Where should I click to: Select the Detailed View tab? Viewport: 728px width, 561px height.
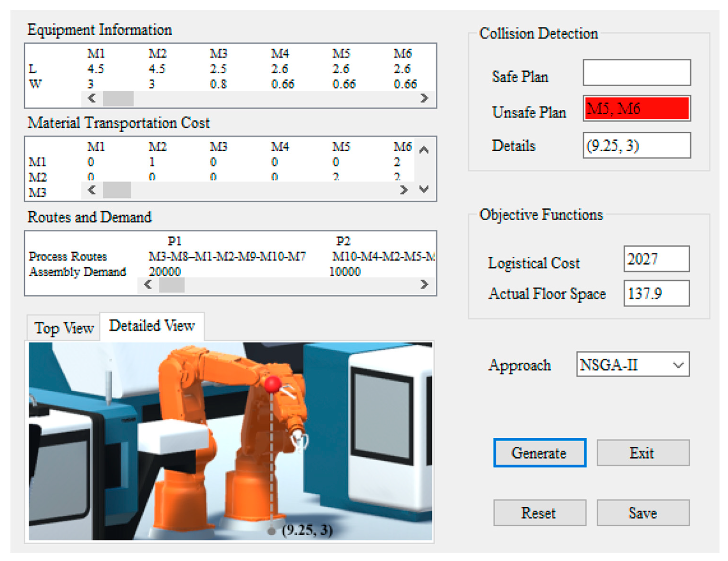click(x=152, y=326)
